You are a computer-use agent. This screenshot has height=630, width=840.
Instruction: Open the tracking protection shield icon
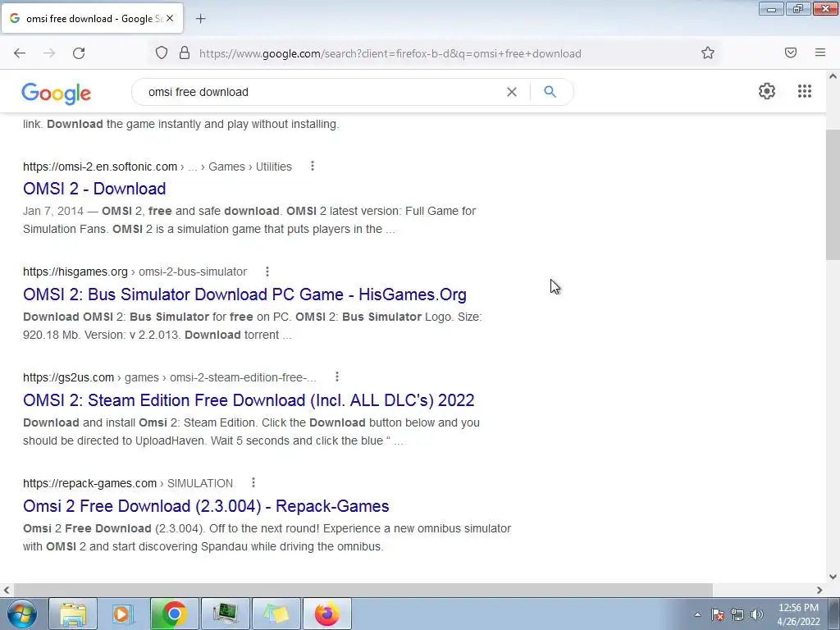coord(162,53)
